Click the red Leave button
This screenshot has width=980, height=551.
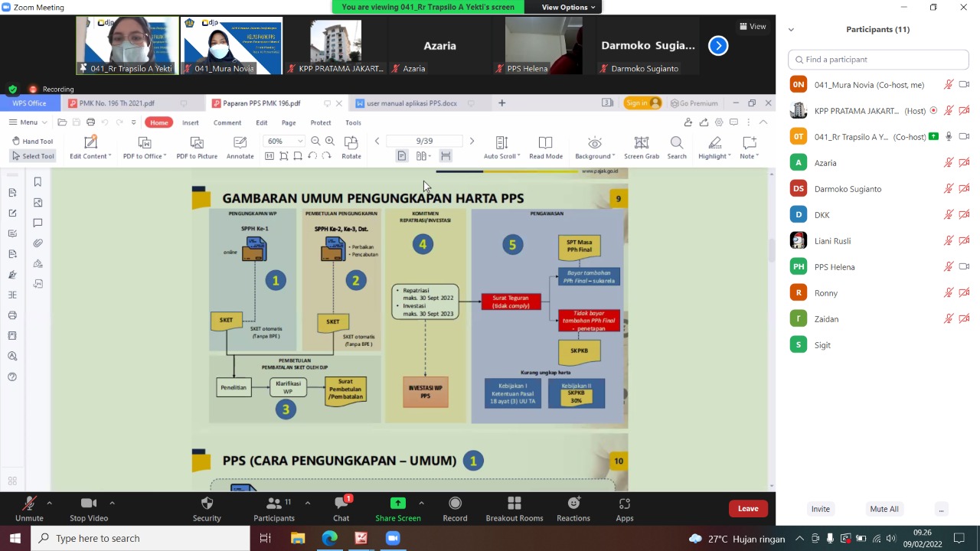pyautogui.click(x=747, y=509)
